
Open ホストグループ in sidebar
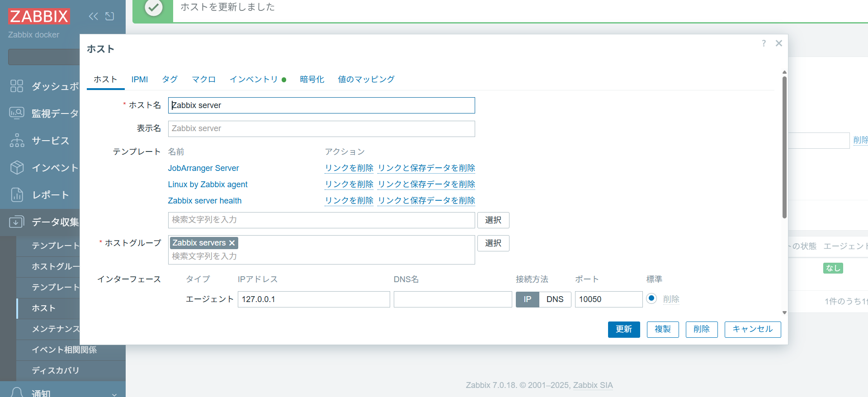(x=56, y=267)
